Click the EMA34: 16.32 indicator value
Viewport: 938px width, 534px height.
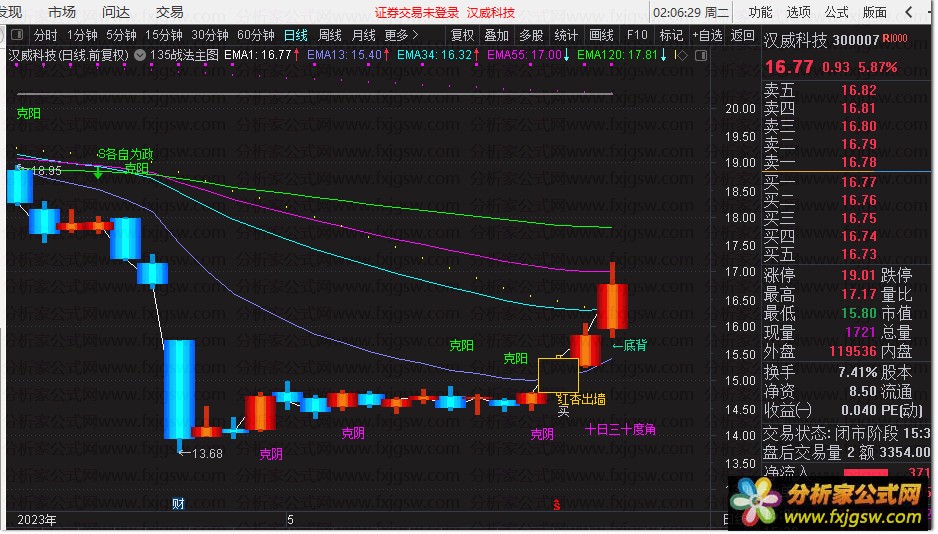(438, 56)
